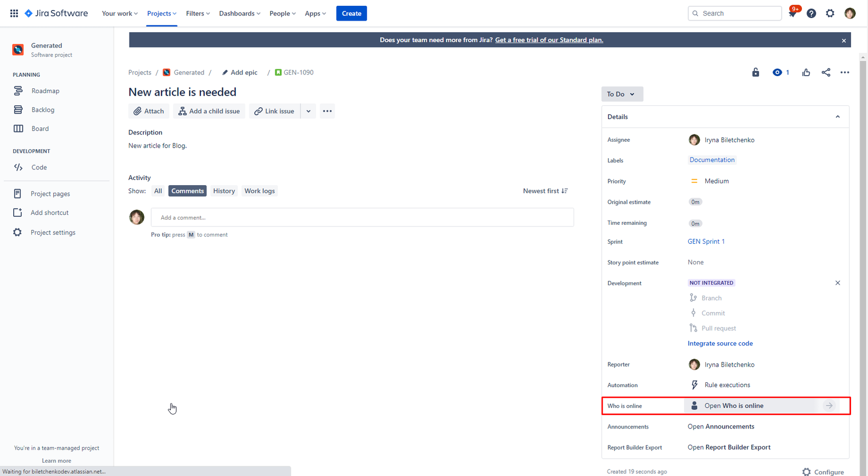
Task: Collapse the Details panel chevron
Action: tap(838, 117)
